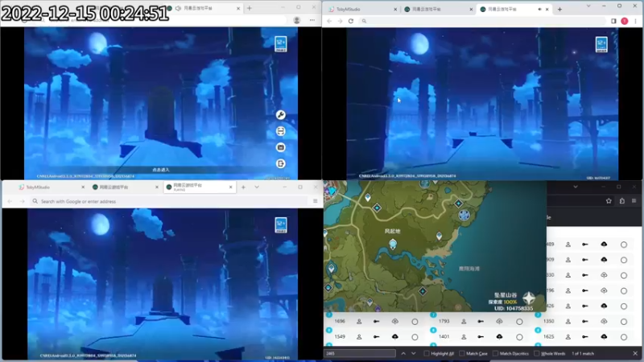Enable the Highlight All checkbox
644x362 pixels.
click(x=427, y=353)
